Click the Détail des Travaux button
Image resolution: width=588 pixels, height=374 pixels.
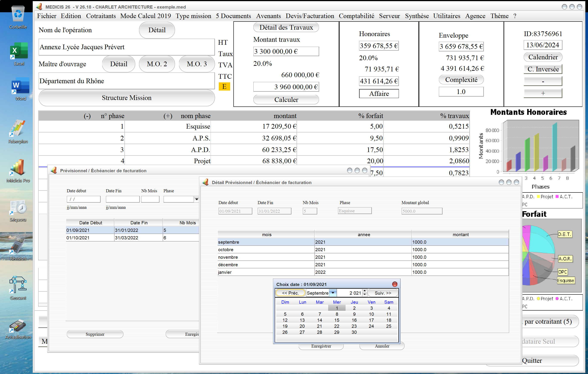point(286,27)
